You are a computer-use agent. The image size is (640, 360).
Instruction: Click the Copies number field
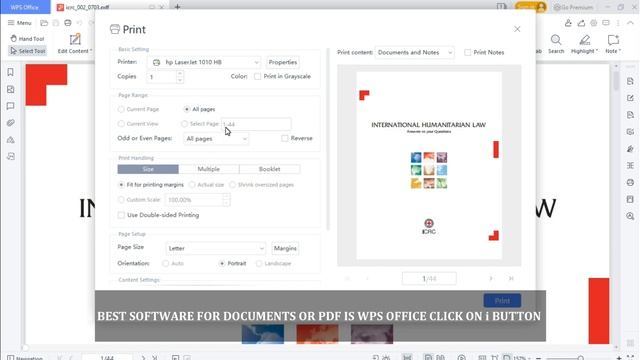[x=162, y=77]
